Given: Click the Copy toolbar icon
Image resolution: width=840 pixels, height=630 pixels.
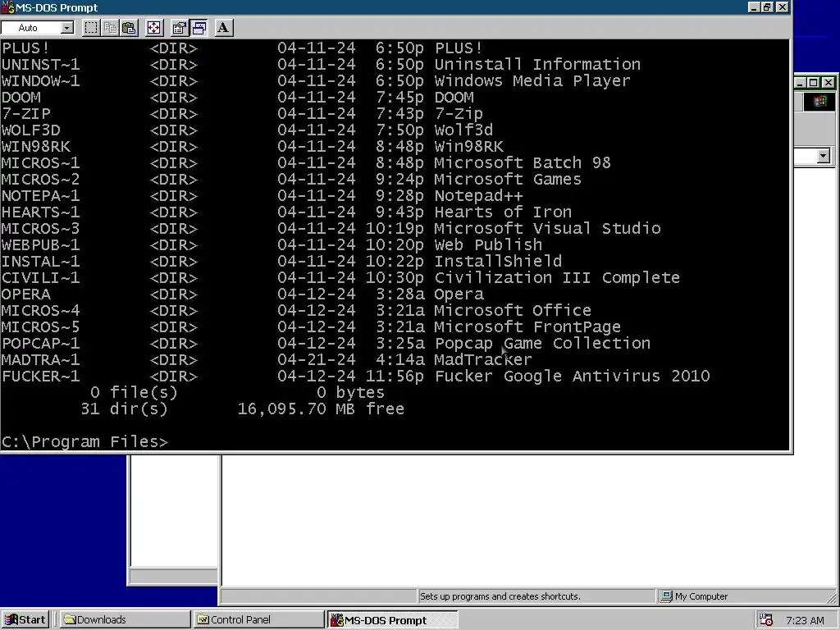Looking at the screenshot, I should pos(111,28).
